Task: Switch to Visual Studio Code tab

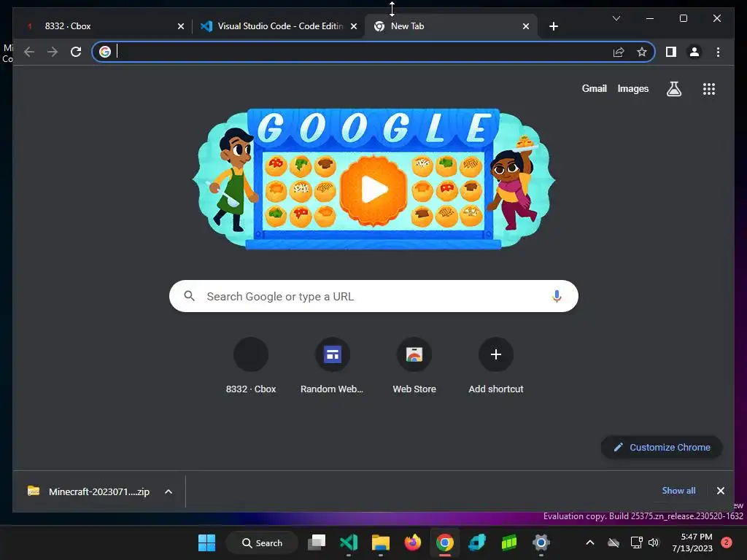Action: pyautogui.click(x=279, y=26)
